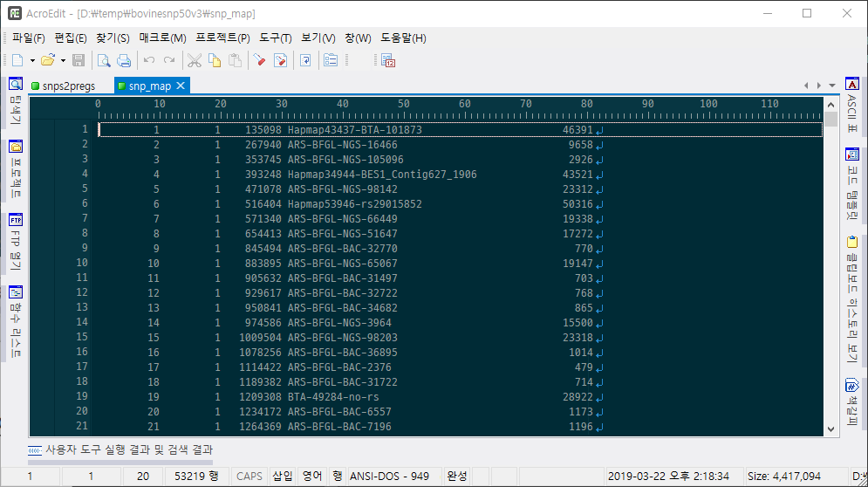The image size is (868, 487).
Task: Redo the last edit
Action: [169, 60]
